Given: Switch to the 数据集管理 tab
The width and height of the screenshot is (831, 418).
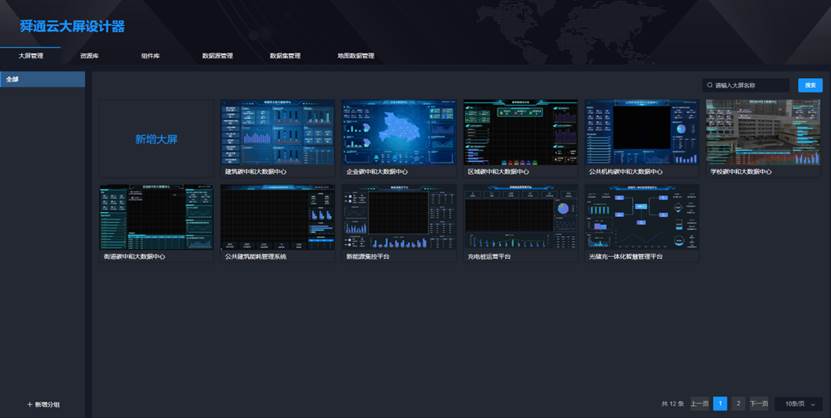Looking at the screenshot, I should pyautogui.click(x=285, y=56).
